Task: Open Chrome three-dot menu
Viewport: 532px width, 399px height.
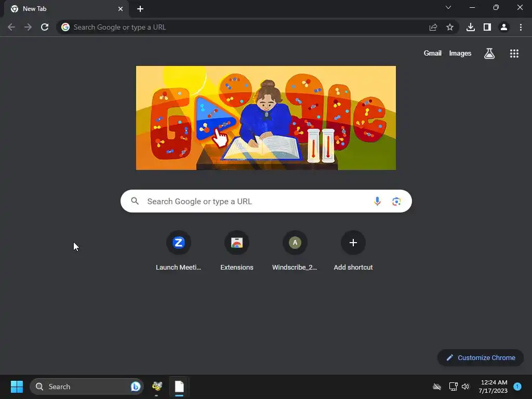Action: click(x=521, y=27)
